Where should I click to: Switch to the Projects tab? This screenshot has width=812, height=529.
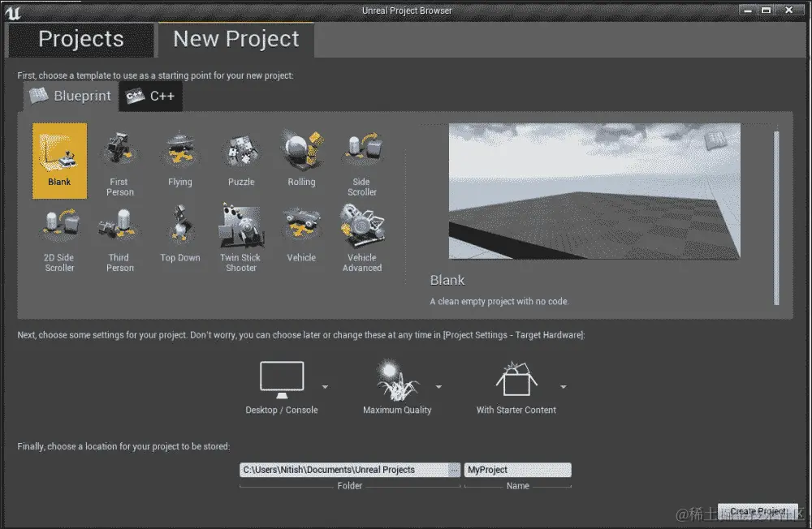[80, 39]
